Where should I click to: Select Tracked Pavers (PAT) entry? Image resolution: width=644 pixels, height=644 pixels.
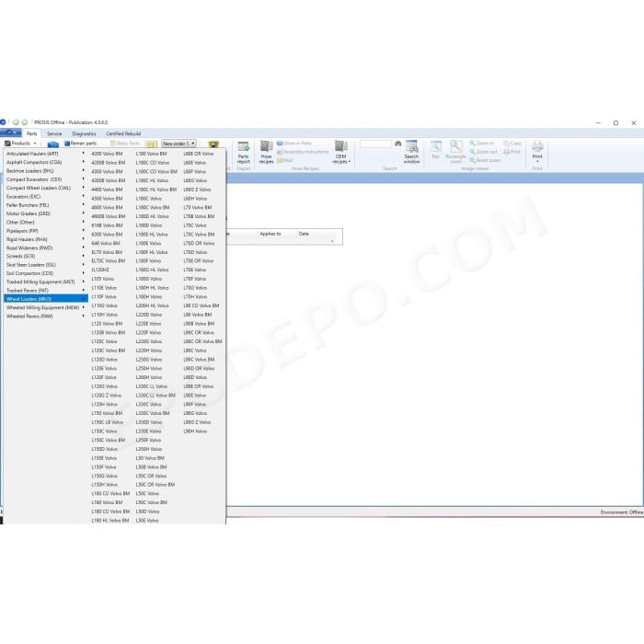click(x=46, y=291)
